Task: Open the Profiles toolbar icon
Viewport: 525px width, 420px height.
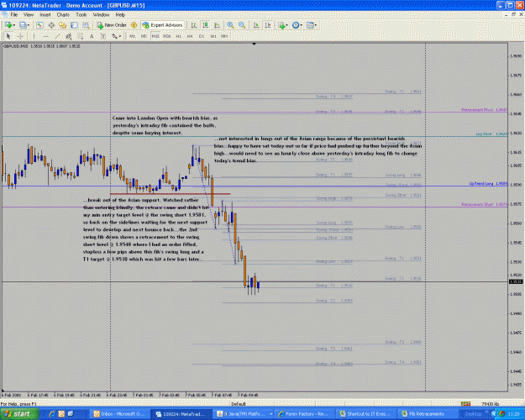Action: point(23,25)
